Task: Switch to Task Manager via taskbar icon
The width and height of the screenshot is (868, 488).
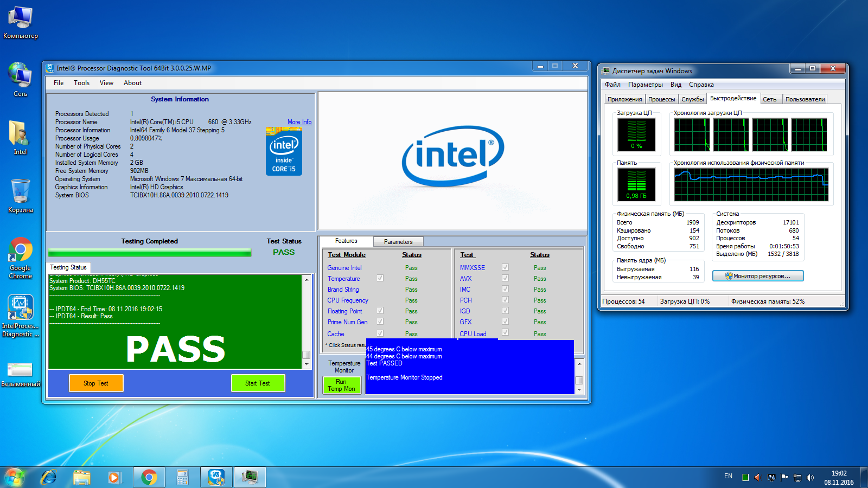Action: (250, 477)
